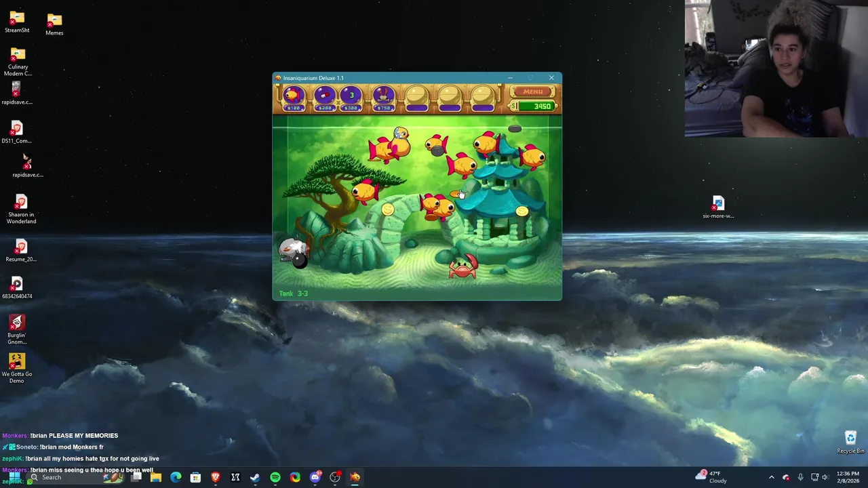Click the Tank 3-3 label
Image resolution: width=868 pixels, height=488 pixels.
pyautogui.click(x=294, y=293)
